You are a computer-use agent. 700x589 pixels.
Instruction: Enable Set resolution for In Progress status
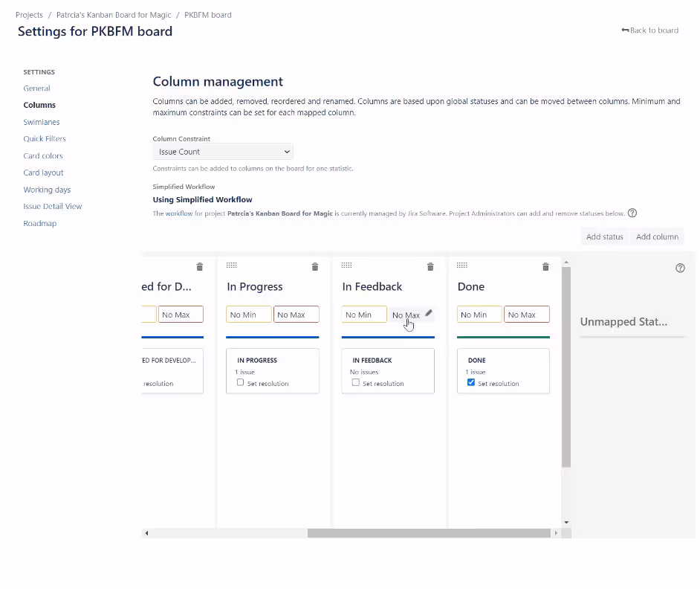(241, 383)
